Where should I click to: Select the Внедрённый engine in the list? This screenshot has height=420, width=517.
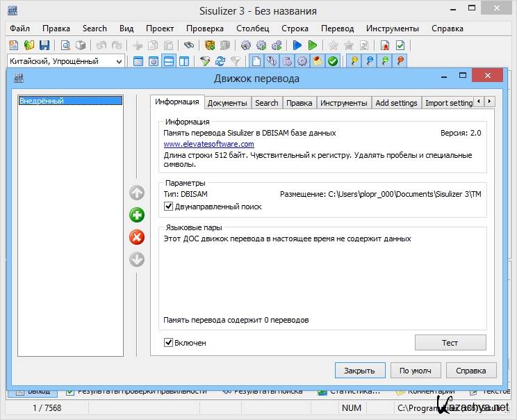pyautogui.click(x=42, y=101)
